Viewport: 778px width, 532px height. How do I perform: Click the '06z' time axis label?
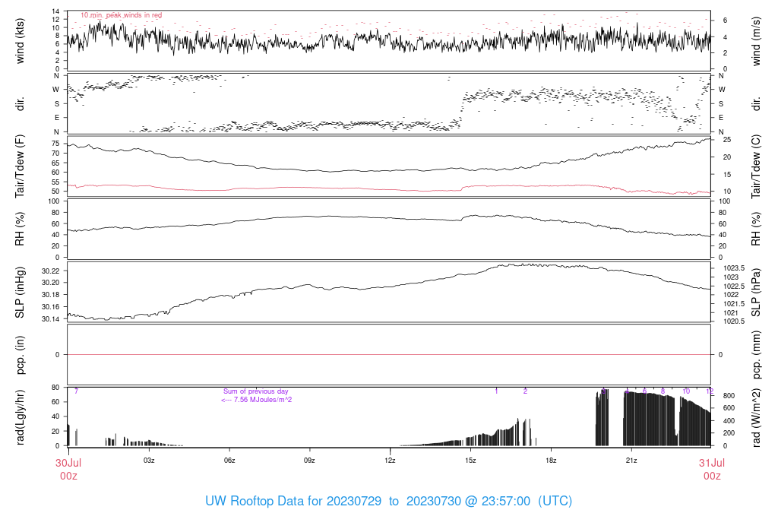click(x=229, y=461)
